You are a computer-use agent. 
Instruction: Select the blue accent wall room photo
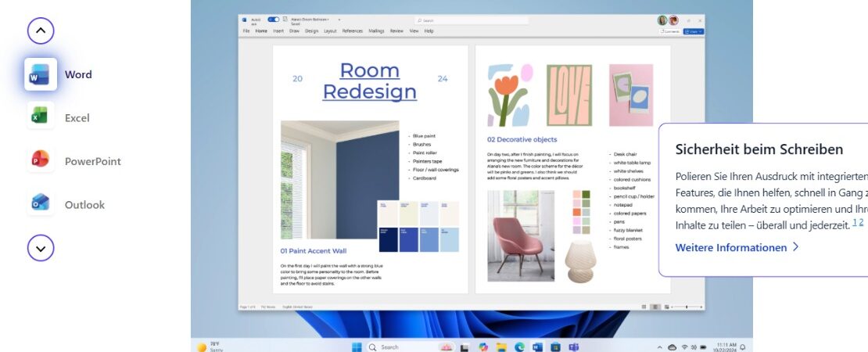(x=339, y=180)
